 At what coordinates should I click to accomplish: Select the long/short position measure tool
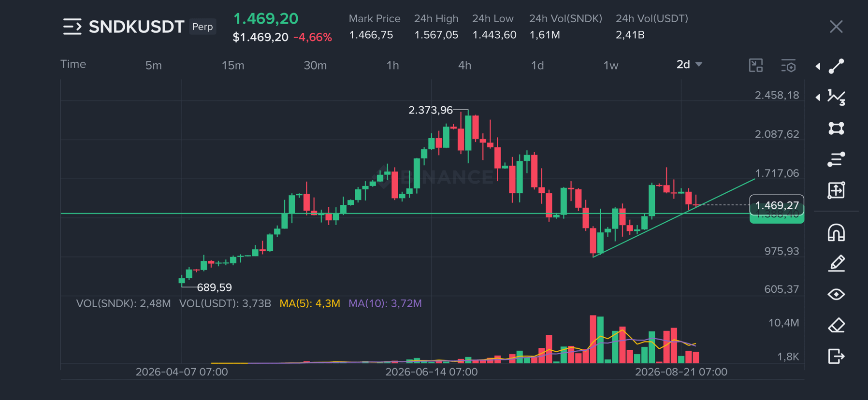coord(837,190)
